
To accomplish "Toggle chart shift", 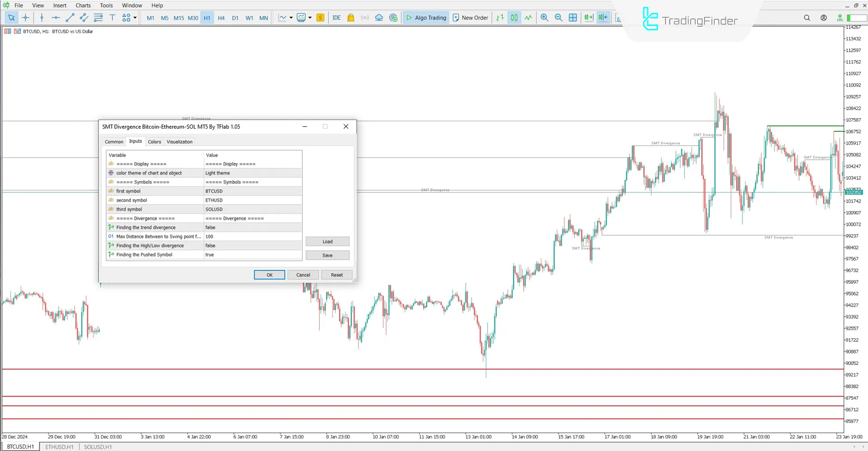I will pyautogui.click(x=603, y=18).
